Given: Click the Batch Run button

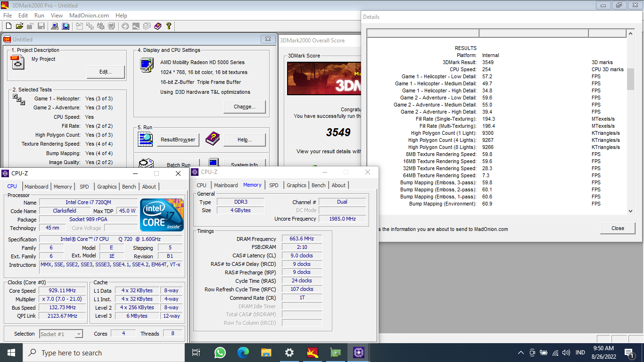Looking at the screenshot, I should (179, 164).
